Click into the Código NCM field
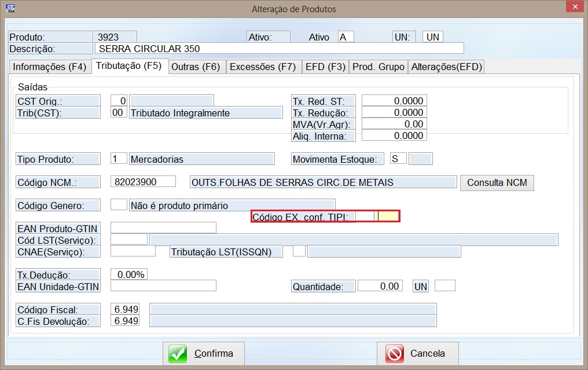 (142, 182)
